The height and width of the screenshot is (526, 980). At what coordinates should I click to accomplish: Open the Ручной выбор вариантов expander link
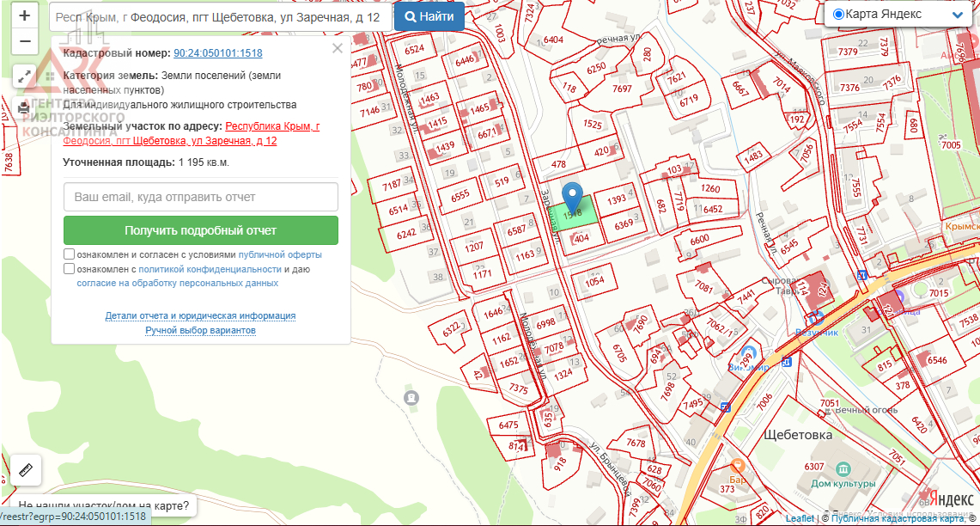tap(200, 330)
